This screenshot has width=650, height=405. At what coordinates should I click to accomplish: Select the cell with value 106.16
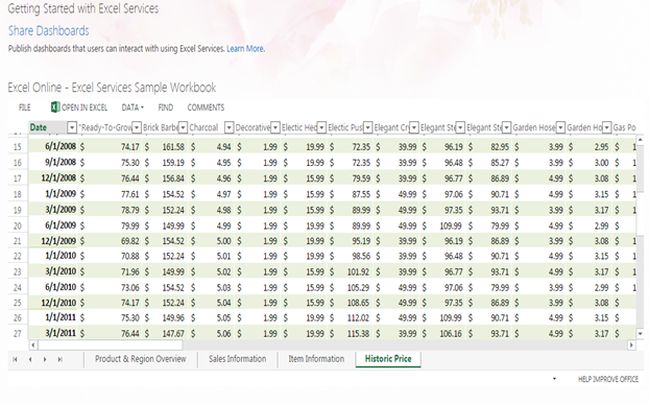443,333
